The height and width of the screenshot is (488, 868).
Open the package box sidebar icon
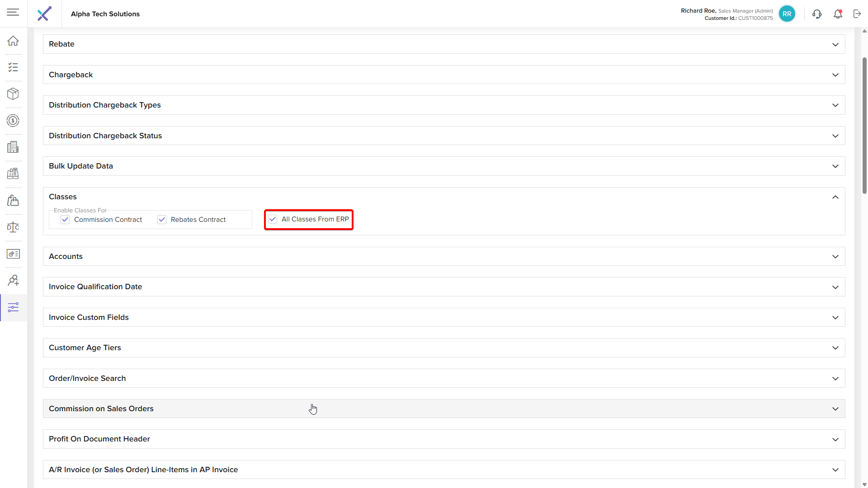point(13,94)
